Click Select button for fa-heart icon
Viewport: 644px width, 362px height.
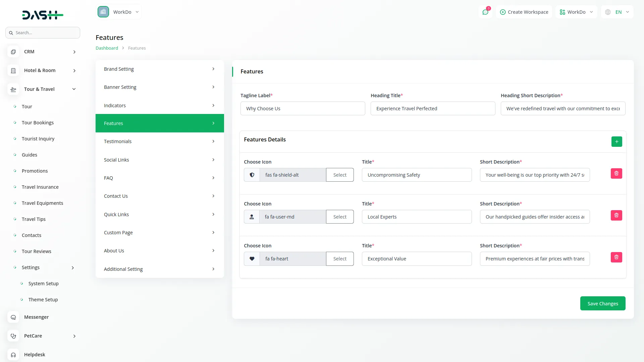[339, 259]
